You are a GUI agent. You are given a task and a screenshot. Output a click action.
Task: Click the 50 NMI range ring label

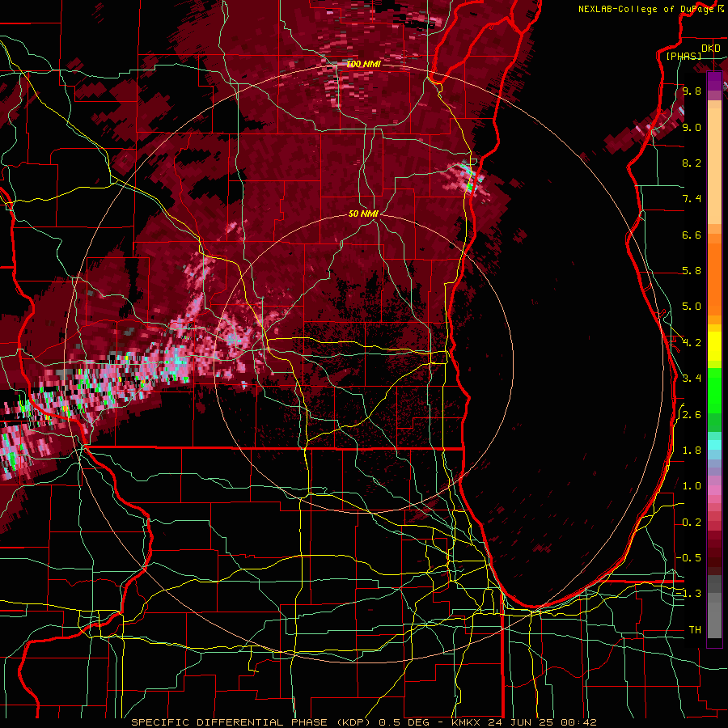point(363,214)
